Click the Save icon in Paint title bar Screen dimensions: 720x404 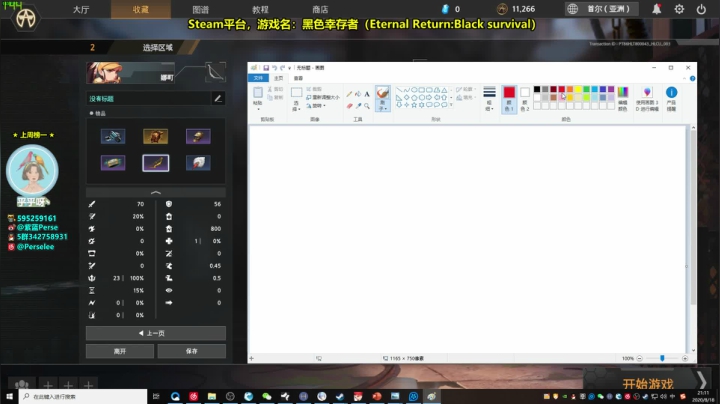click(x=266, y=68)
